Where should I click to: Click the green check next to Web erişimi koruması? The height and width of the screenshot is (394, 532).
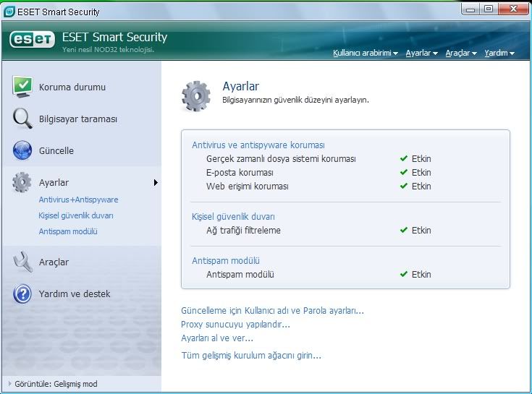click(403, 186)
